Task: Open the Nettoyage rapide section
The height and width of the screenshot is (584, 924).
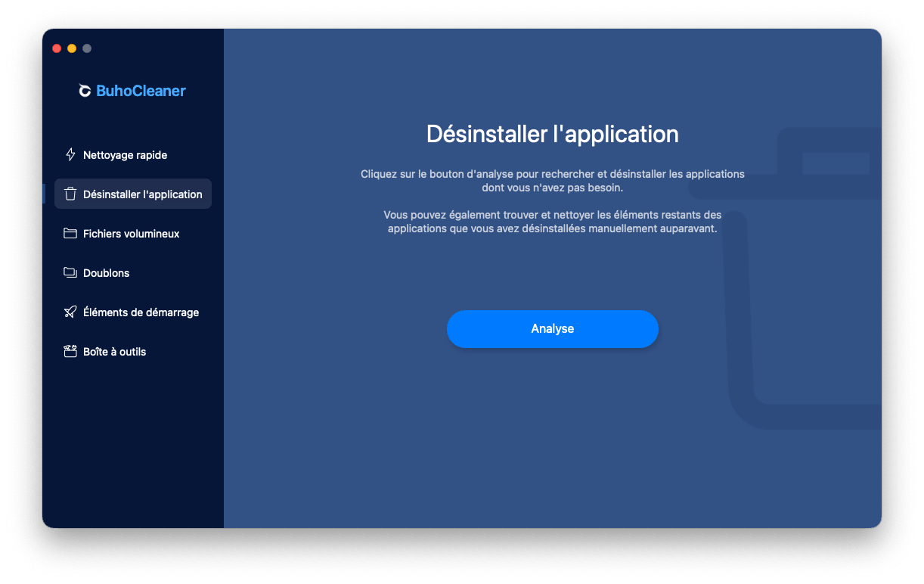Action: tap(133, 154)
